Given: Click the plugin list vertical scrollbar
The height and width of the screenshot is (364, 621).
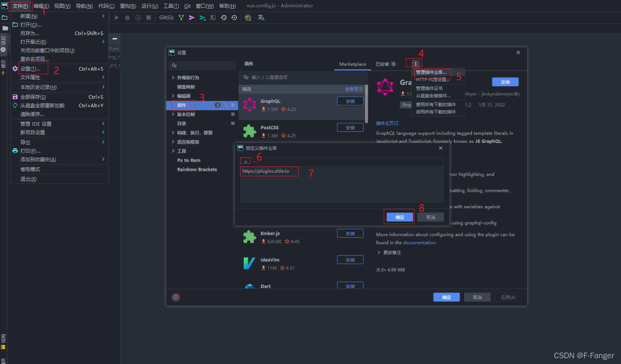Looking at the screenshot, I should (x=366, y=104).
